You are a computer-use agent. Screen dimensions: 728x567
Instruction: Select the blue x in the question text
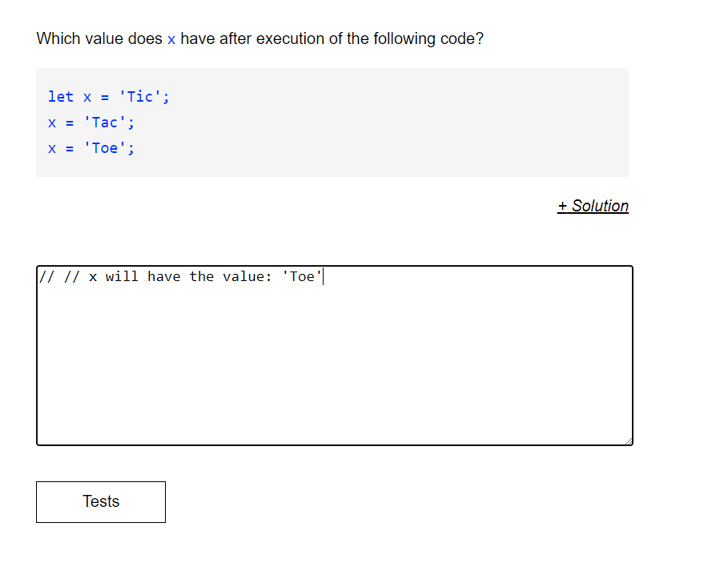tap(168, 38)
